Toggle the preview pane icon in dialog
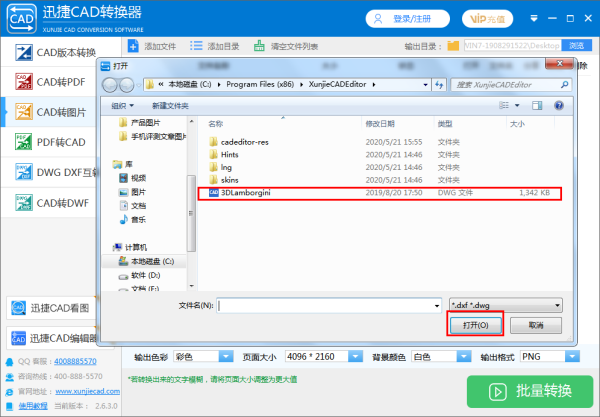The height and width of the screenshot is (417, 600). tap(537, 106)
